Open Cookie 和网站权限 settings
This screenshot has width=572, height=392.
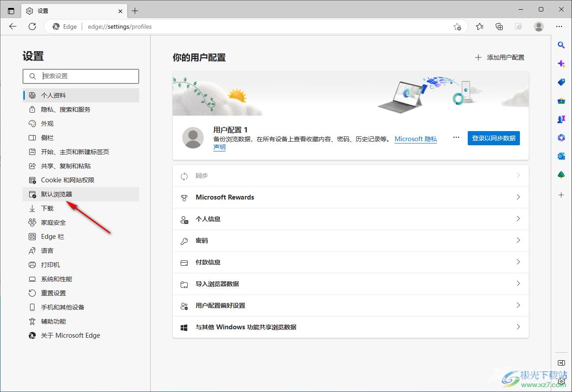click(x=81, y=180)
